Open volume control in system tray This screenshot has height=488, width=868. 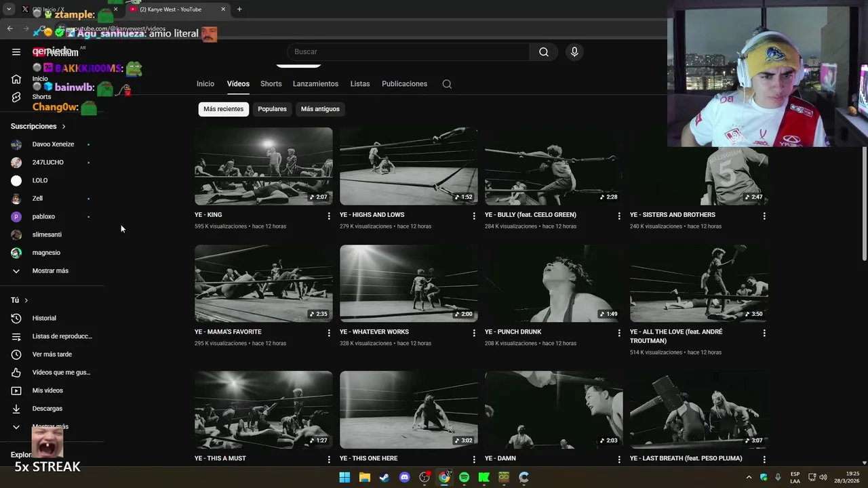click(x=823, y=477)
